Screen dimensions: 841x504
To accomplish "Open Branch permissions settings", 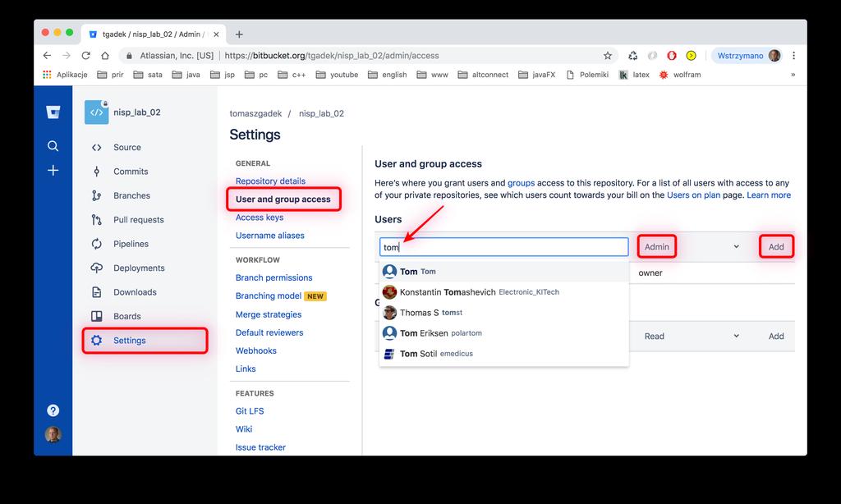I will (x=273, y=277).
